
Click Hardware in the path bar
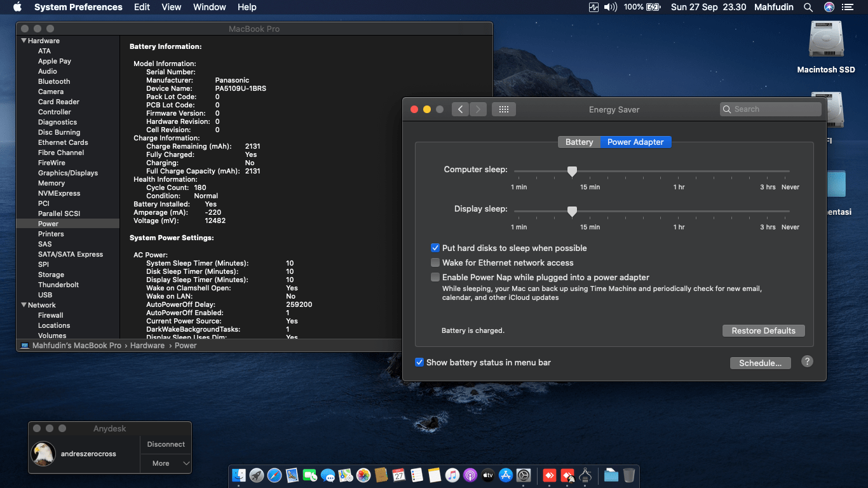click(x=147, y=346)
